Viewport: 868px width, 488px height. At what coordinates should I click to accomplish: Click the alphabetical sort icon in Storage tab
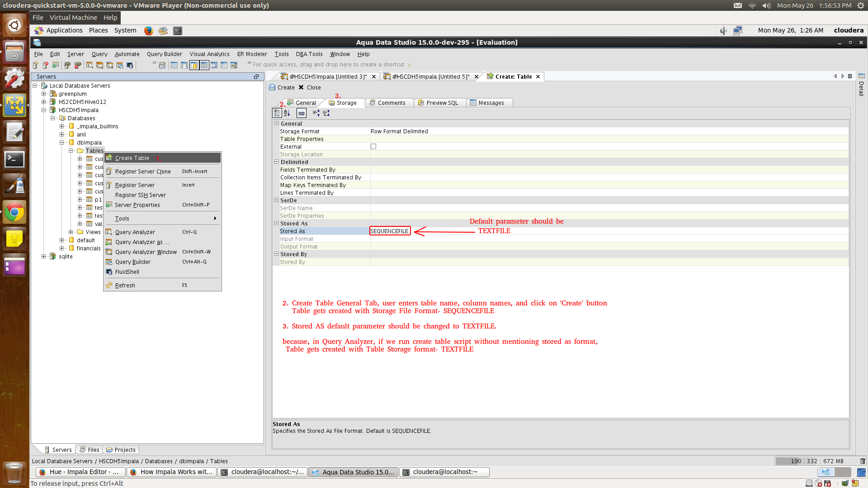tap(287, 113)
